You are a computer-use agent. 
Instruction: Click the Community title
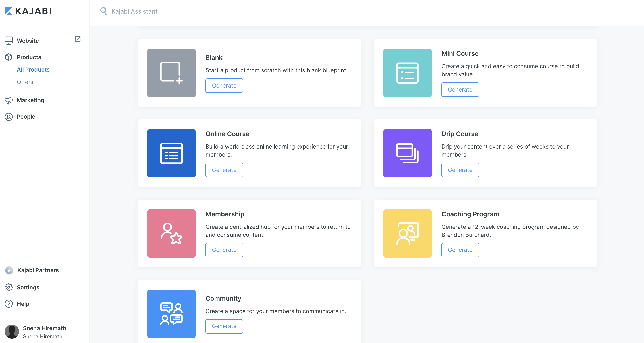[x=223, y=298]
